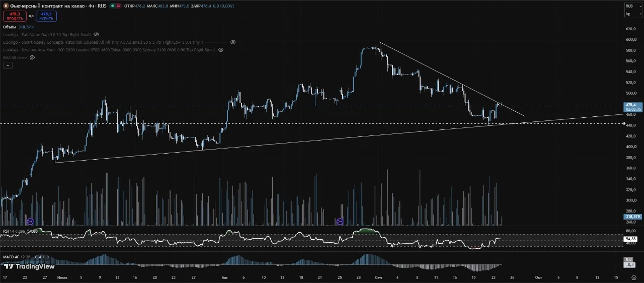The height and width of the screenshot is (283, 644).
Task: Collapse the indicator legend with arrow button
Action: pos(7,65)
